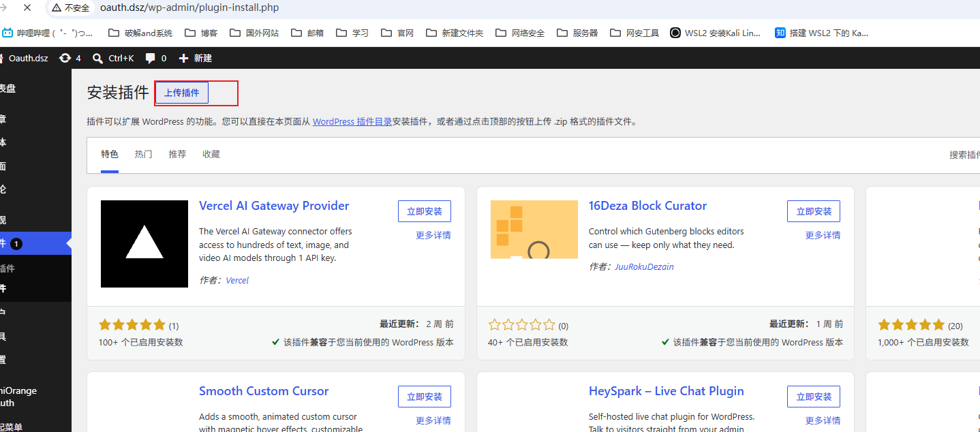Install Smooth Custom Cursor now
Screen dimensions: 980x432
coord(425,397)
